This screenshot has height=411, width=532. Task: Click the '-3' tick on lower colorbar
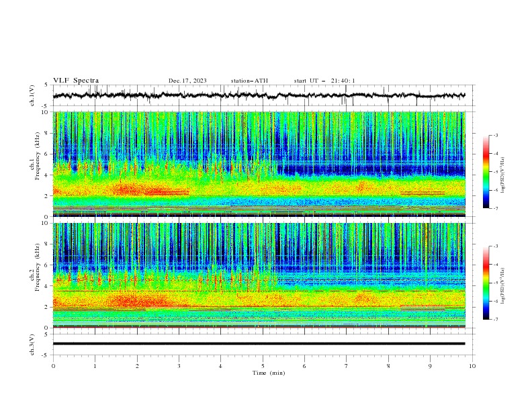(496, 246)
